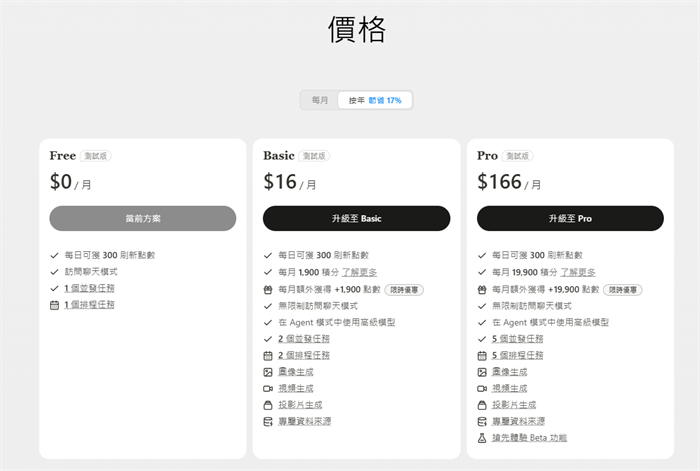Viewport: 700px width, 471px height.
Task: Open 2 個並發任務 link in Basic plan
Action: (x=304, y=339)
